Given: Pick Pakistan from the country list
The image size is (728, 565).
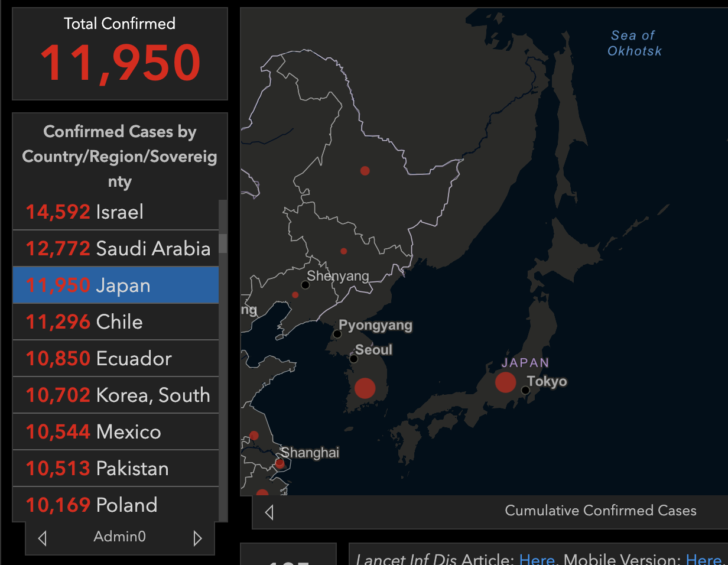Looking at the screenshot, I should tap(116, 468).
